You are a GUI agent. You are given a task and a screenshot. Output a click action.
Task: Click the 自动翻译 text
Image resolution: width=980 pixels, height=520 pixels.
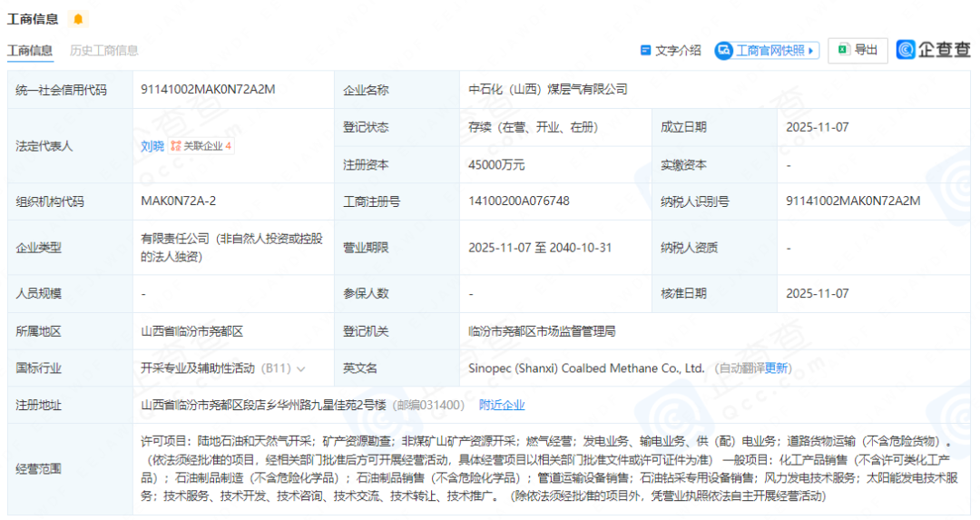(742, 368)
